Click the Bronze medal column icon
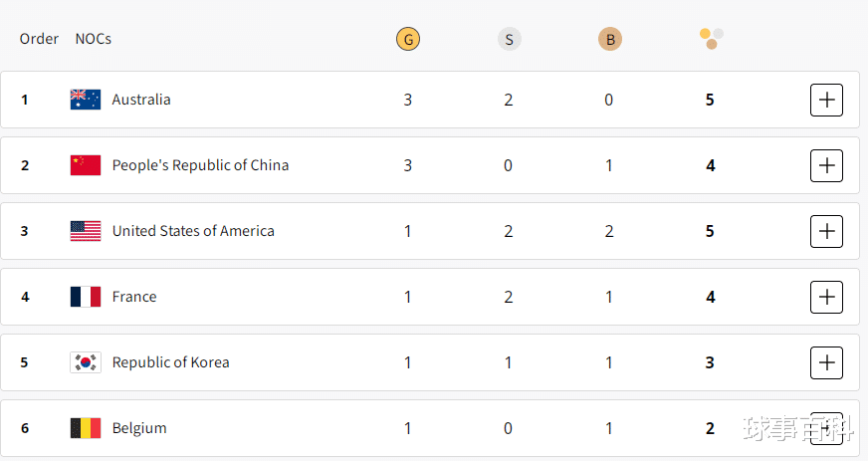The width and height of the screenshot is (868, 461). [x=609, y=40]
